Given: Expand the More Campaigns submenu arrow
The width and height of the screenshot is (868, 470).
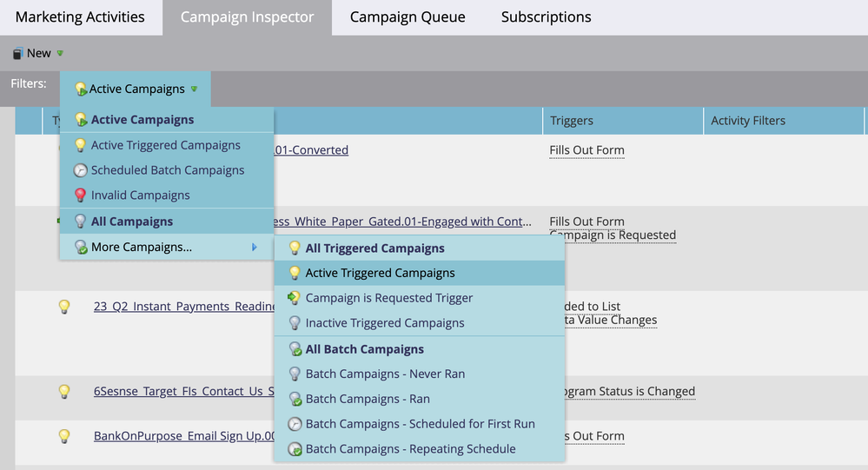Looking at the screenshot, I should coord(254,248).
